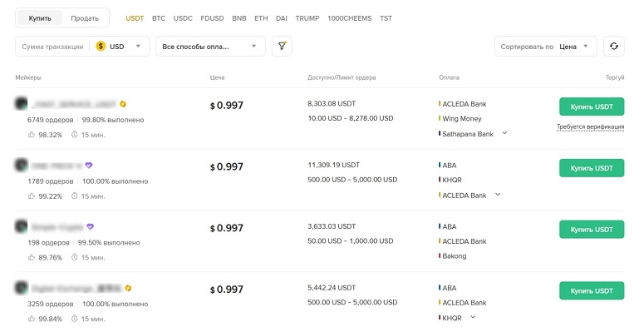Open Все способы оплаты dropdown

(210, 46)
